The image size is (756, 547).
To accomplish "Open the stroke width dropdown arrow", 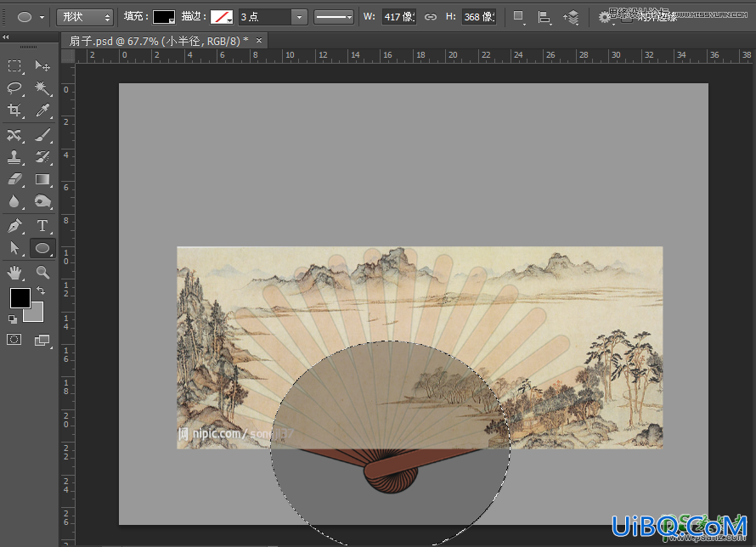I will click(299, 17).
